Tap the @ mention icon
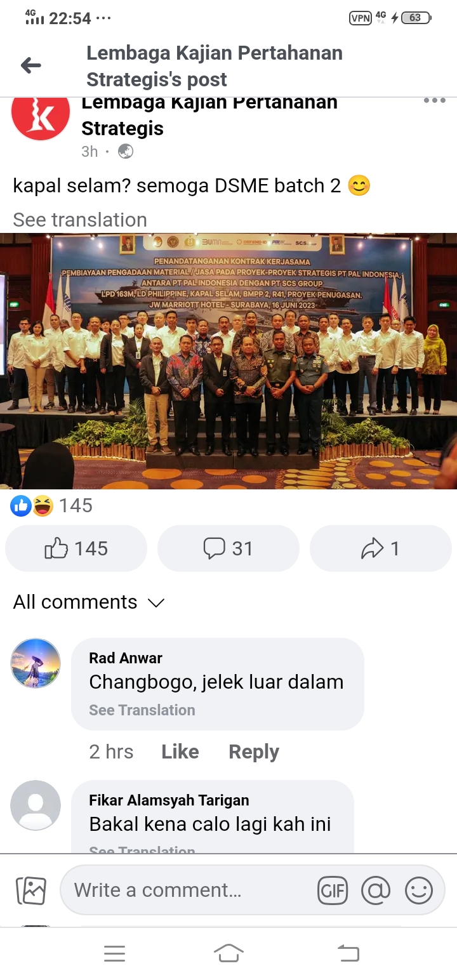The image size is (457, 980). pyautogui.click(x=376, y=891)
